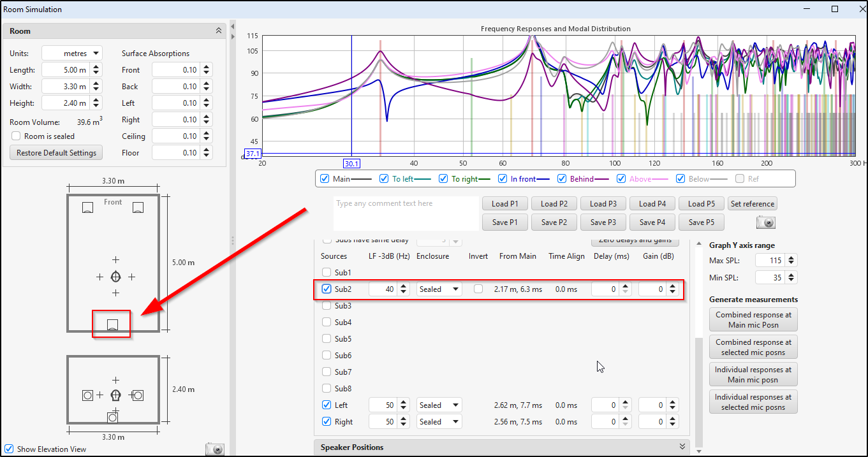Image resolution: width=868 pixels, height=457 pixels.
Task: Toggle the In front trace checkbox
Action: 503,179
